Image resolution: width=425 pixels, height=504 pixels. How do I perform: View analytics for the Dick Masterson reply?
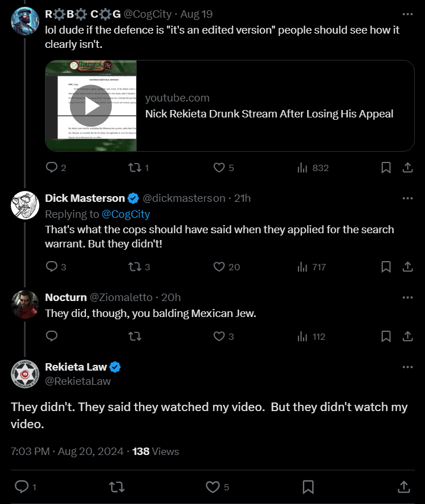[x=303, y=267]
